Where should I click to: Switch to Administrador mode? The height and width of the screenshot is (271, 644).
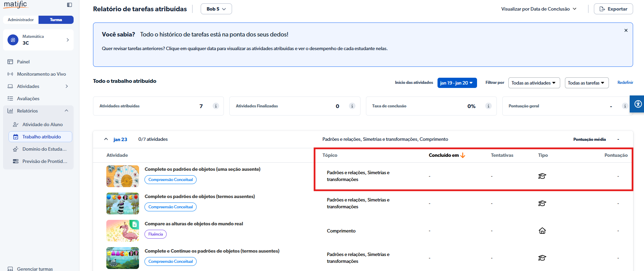(21, 20)
